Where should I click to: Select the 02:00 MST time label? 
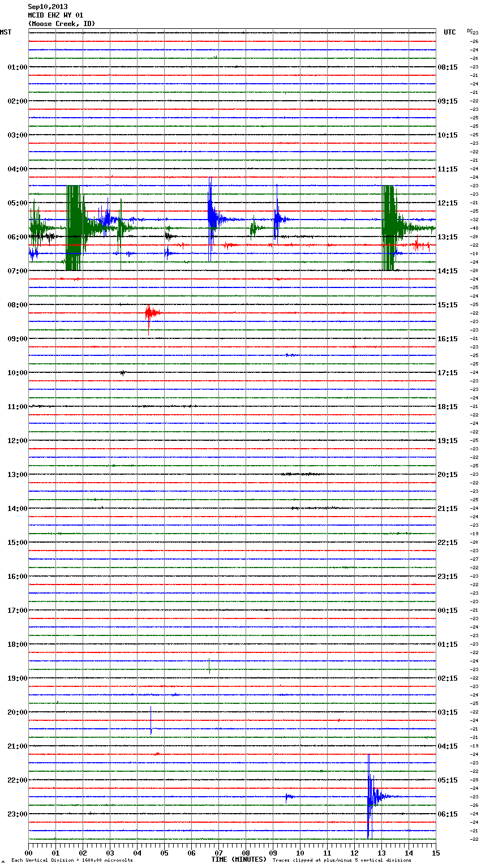click(18, 101)
